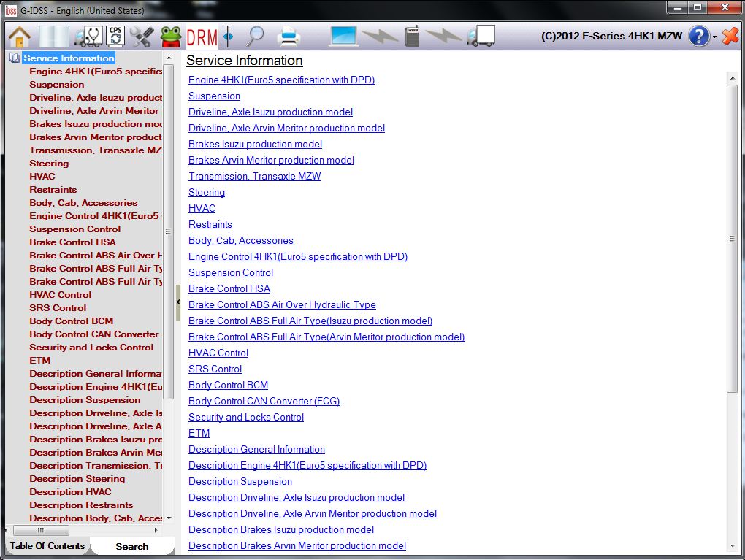Open Engine 4HK1(Euro5 specification with DPD) link
Image resolution: width=745 pixels, height=560 pixels.
[281, 80]
